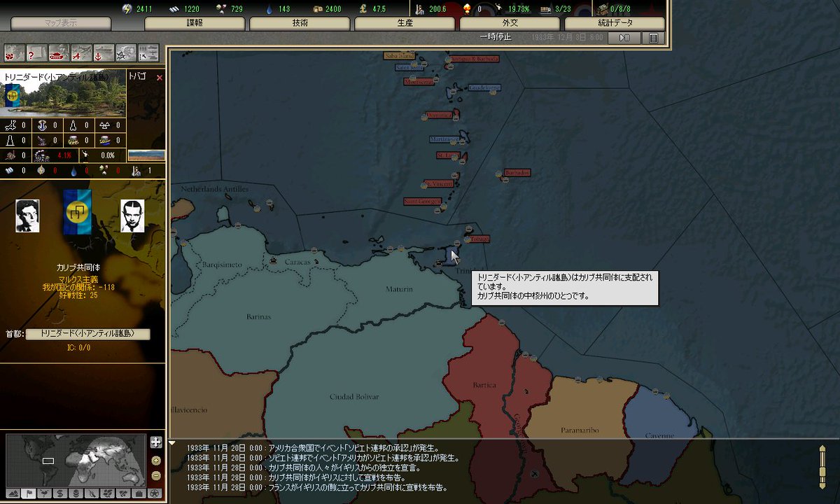Click the convoy chest icon 0/8/8

[x=603, y=9]
